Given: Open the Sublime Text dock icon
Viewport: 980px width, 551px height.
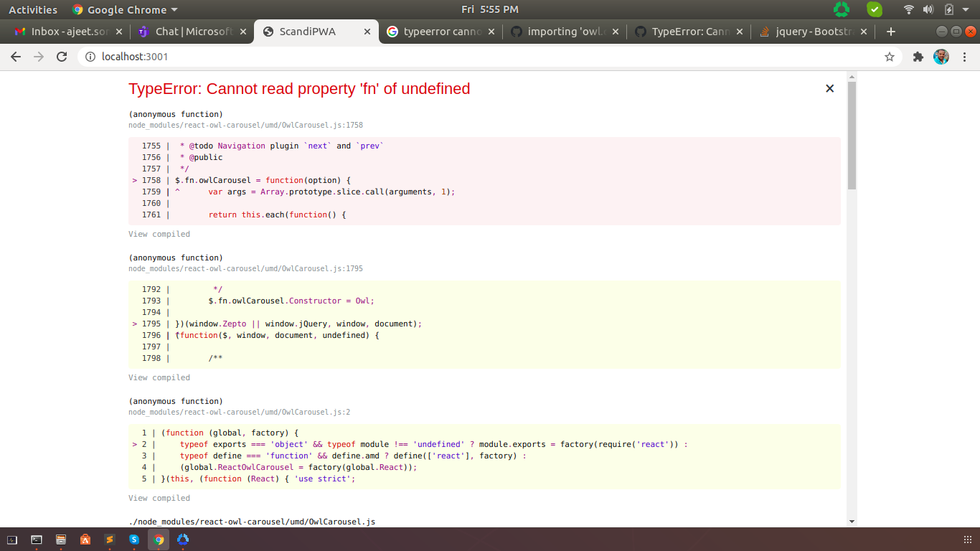Looking at the screenshot, I should click(x=110, y=540).
